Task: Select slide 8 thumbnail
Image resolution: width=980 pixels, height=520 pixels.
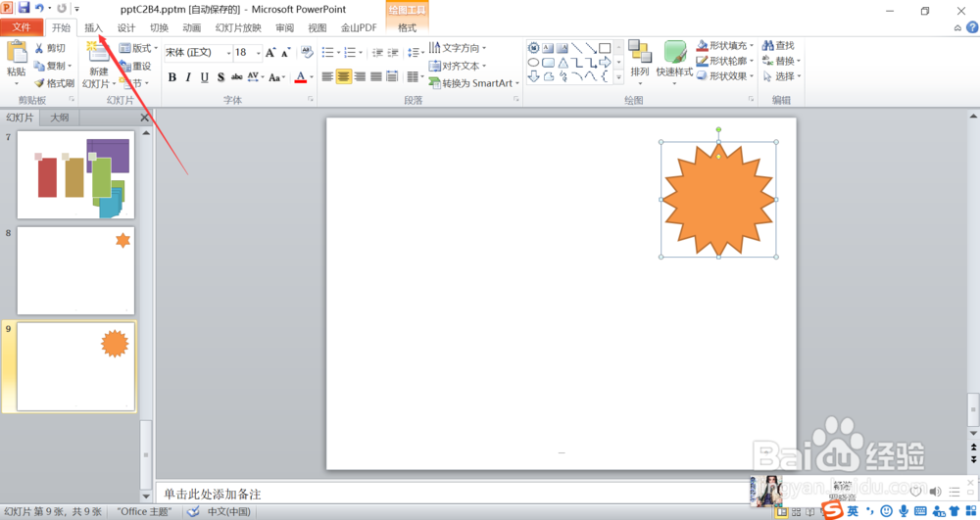Action: (75, 270)
